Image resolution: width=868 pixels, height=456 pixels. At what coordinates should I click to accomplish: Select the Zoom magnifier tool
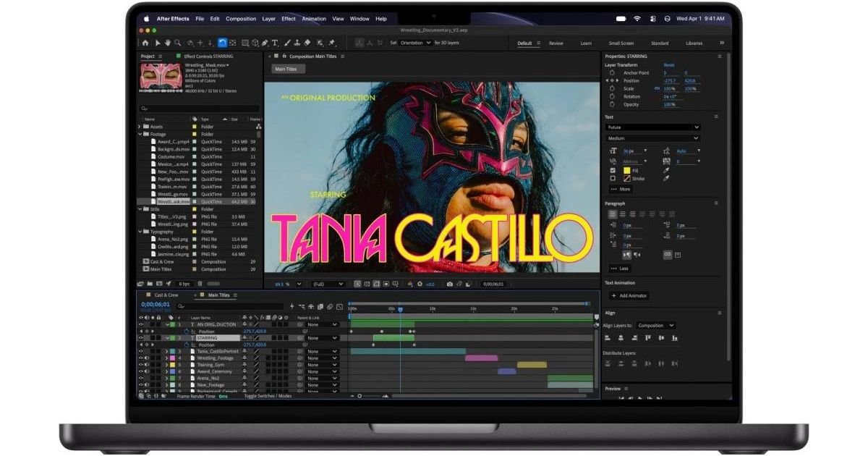[x=177, y=43]
